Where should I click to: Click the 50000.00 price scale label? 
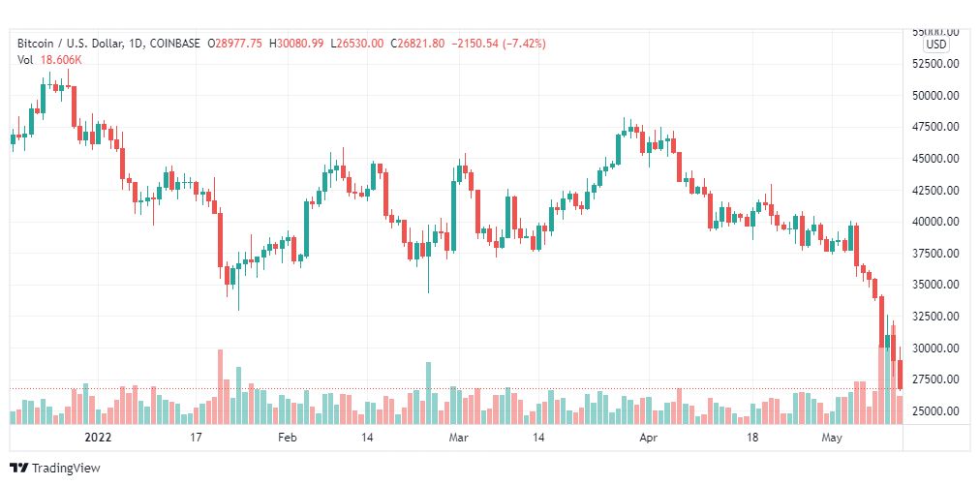(935, 96)
